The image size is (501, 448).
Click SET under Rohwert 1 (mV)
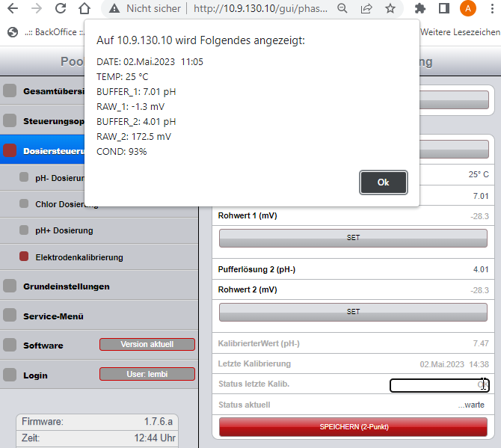(x=353, y=238)
